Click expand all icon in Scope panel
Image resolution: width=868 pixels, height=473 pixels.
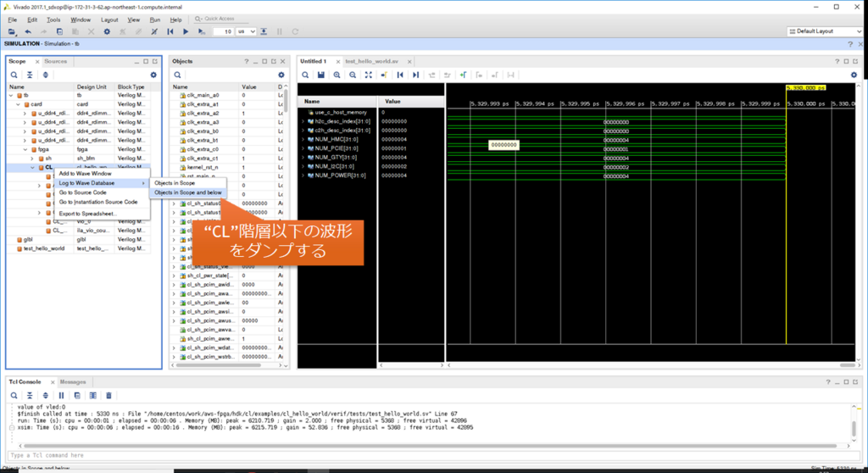point(46,75)
